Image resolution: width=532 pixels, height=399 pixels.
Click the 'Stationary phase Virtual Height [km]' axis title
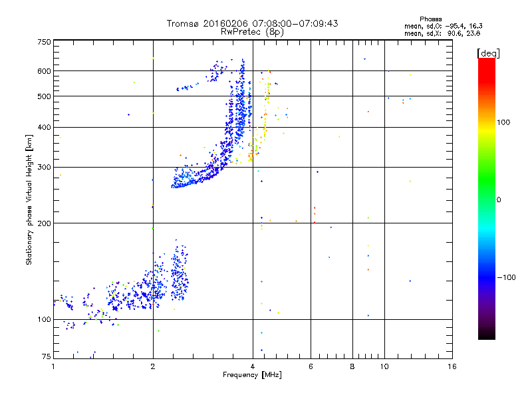point(29,199)
